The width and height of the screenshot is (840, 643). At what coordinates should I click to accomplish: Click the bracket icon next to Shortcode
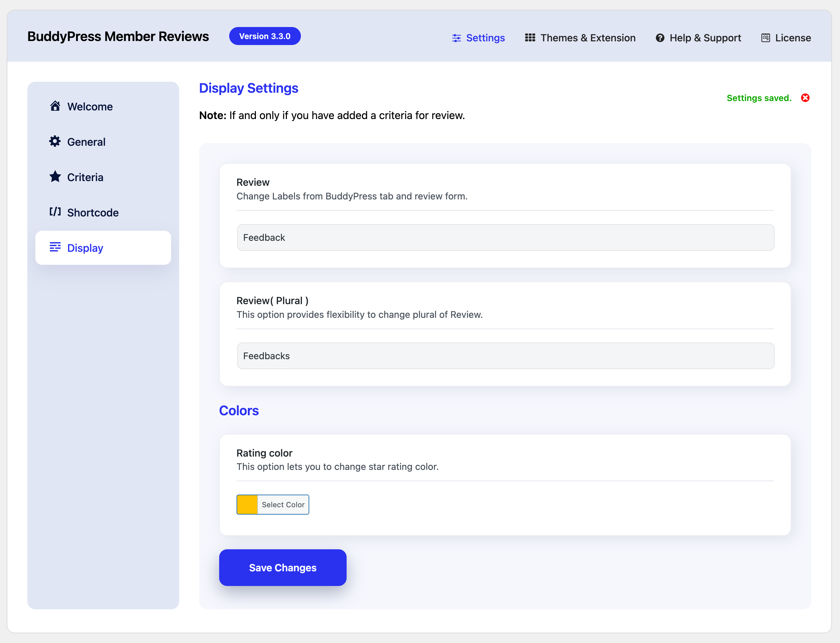pyautogui.click(x=55, y=212)
